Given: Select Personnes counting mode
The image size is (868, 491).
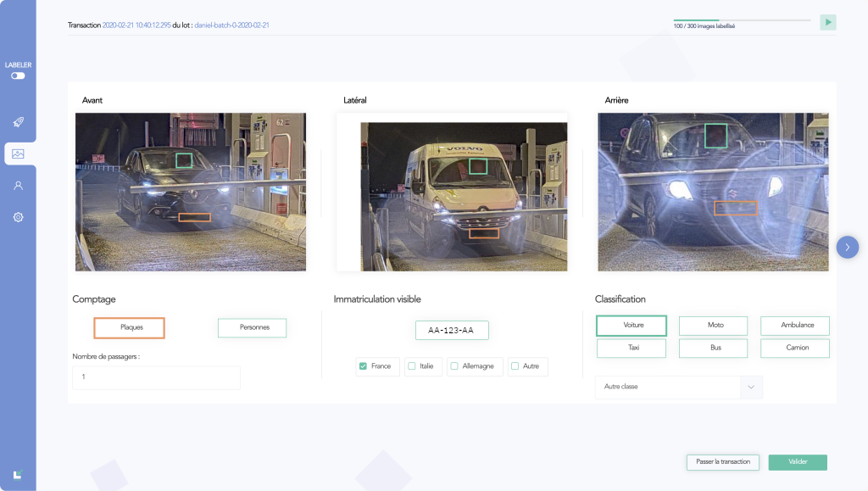Looking at the screenshot, I should pos(252,327).
